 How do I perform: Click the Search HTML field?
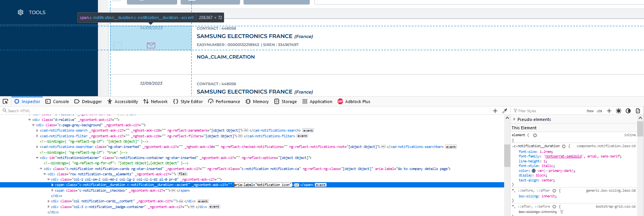244,111
